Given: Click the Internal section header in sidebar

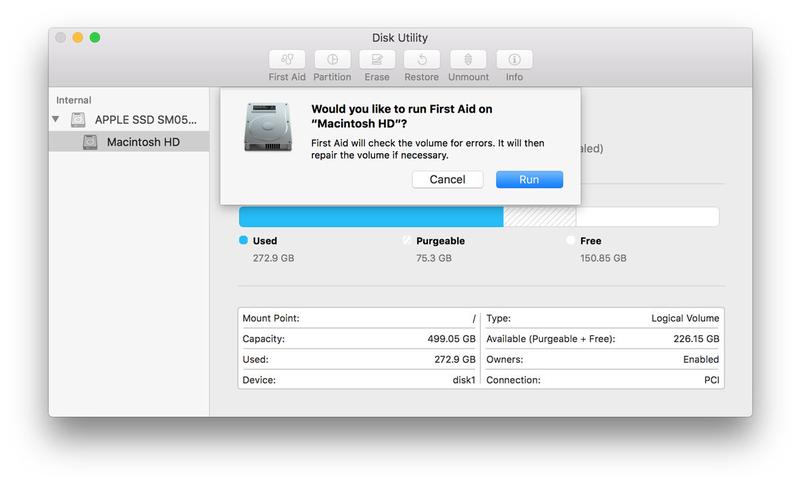Looking at the screenshot, I should click(73, 100).
